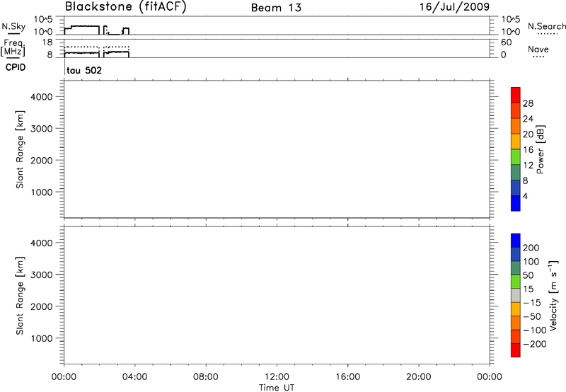Click the lower panel Slant Range [km] axis title

(x=20, y=296)
